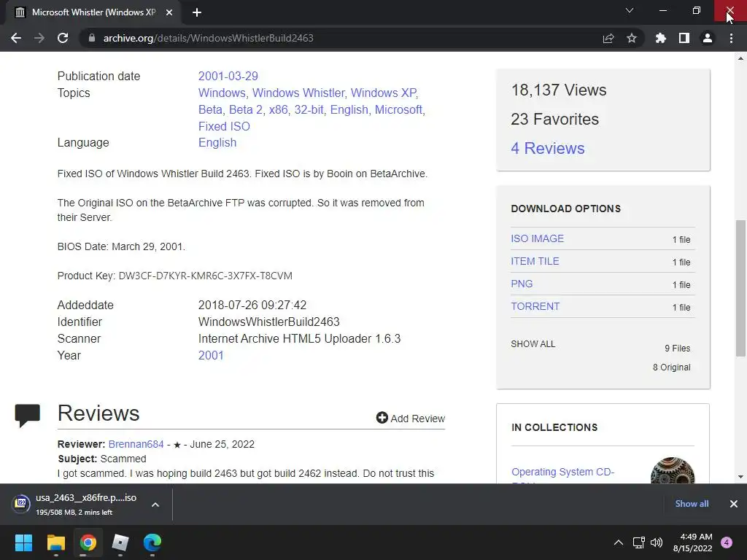The image size is (747, 560).
Task: Open reviewer Brennan684 profile
Action: coord(136,444)
